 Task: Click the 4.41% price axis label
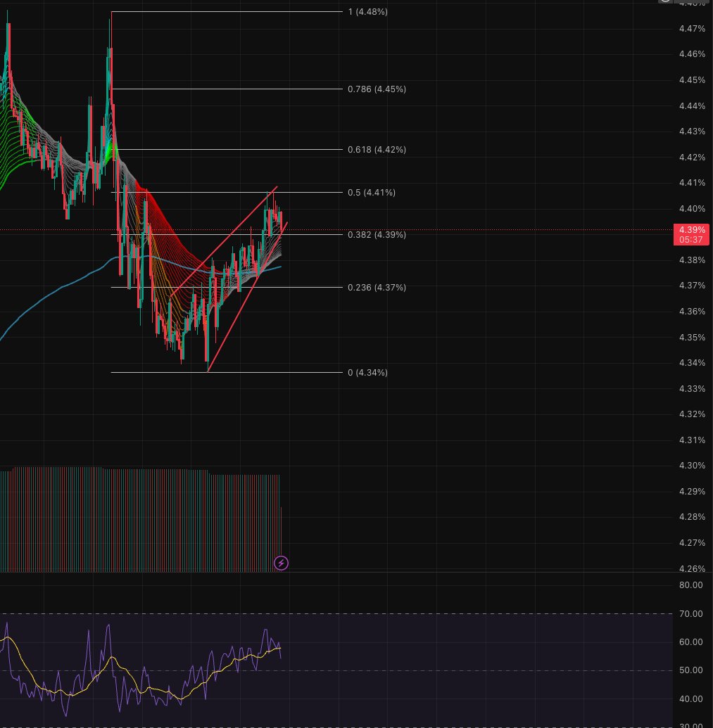tap(692, 183)
